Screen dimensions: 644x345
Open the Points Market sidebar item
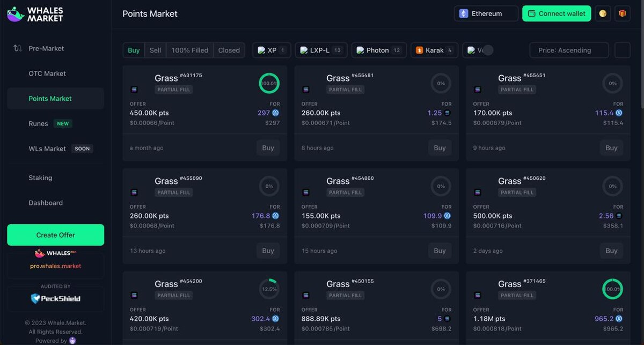pos(55,99)
